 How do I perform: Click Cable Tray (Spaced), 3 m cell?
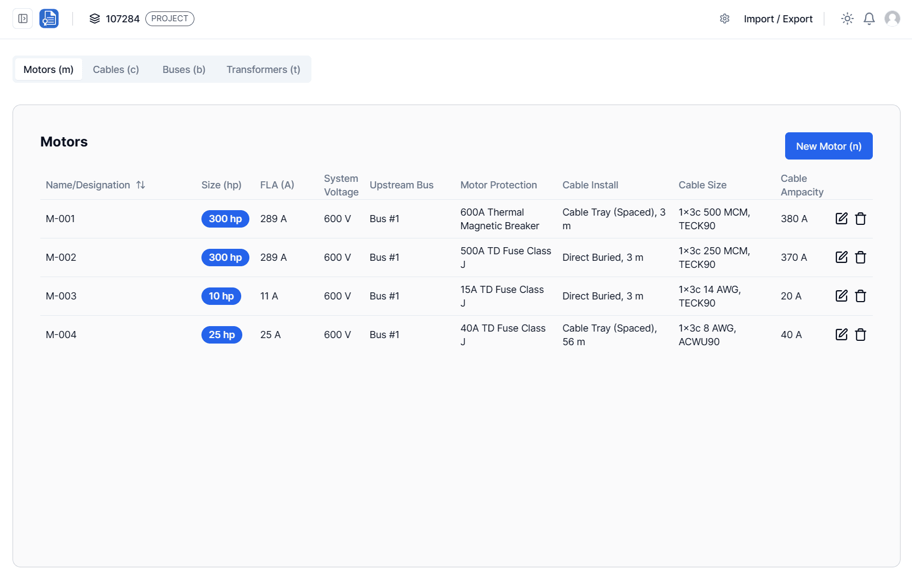click(614, 219)
